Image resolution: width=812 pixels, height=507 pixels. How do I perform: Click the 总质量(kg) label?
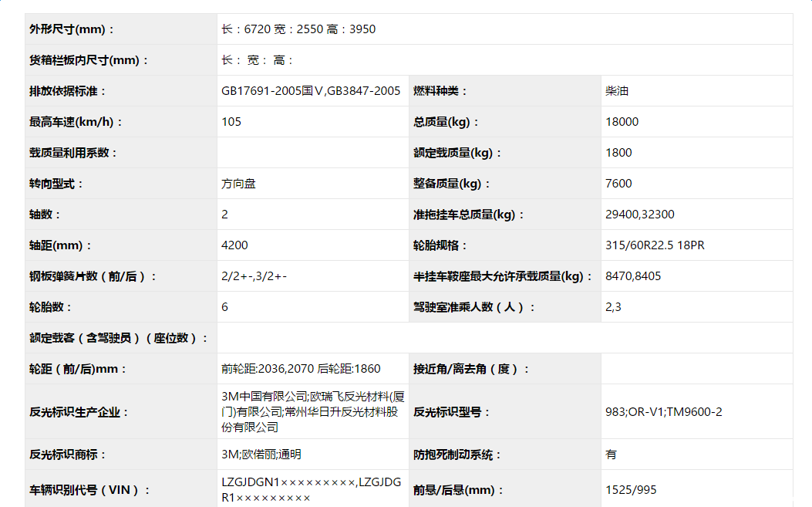click(446, 122)
